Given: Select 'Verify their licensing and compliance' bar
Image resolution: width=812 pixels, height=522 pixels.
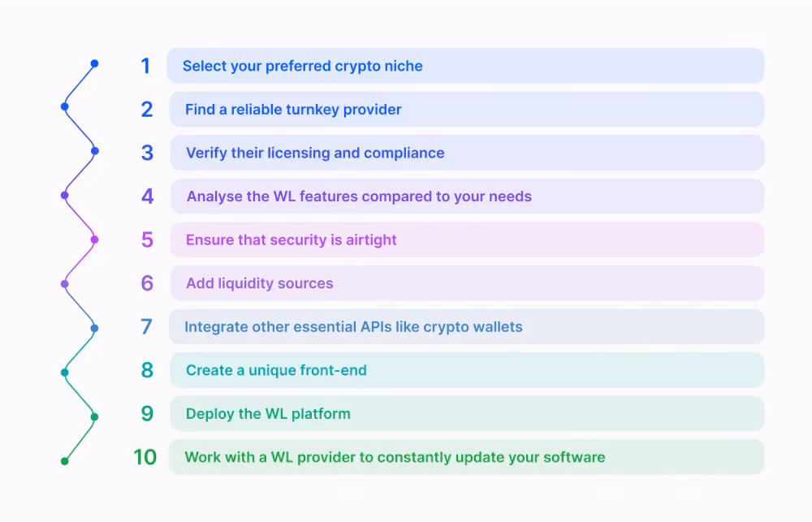Looking at the screenshot, I should 467,153.
